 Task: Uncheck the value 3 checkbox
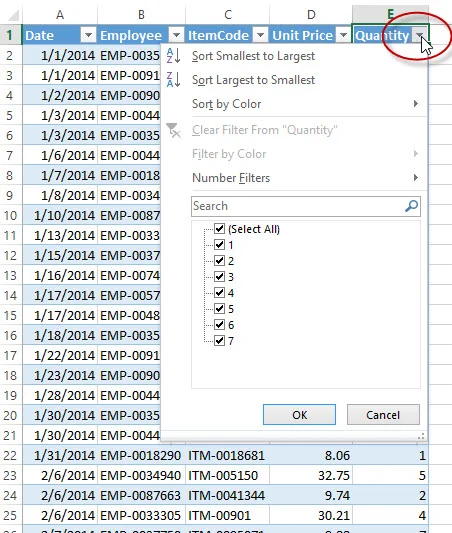[220, 277]
